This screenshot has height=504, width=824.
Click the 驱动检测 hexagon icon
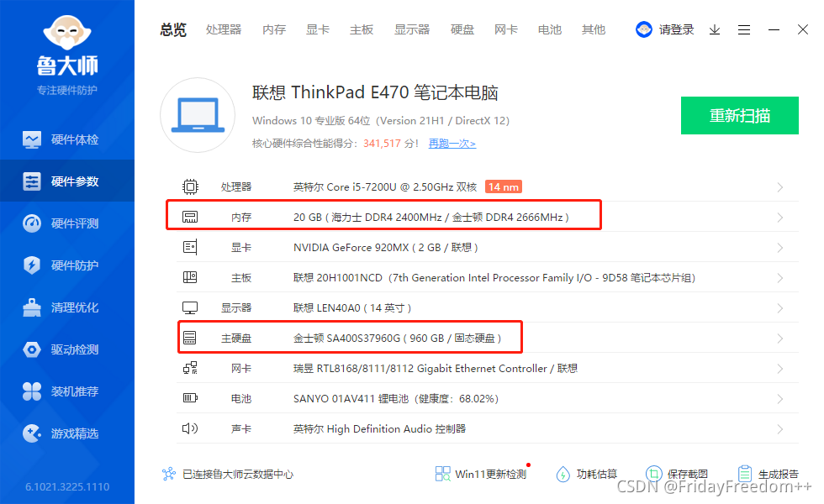32,349
